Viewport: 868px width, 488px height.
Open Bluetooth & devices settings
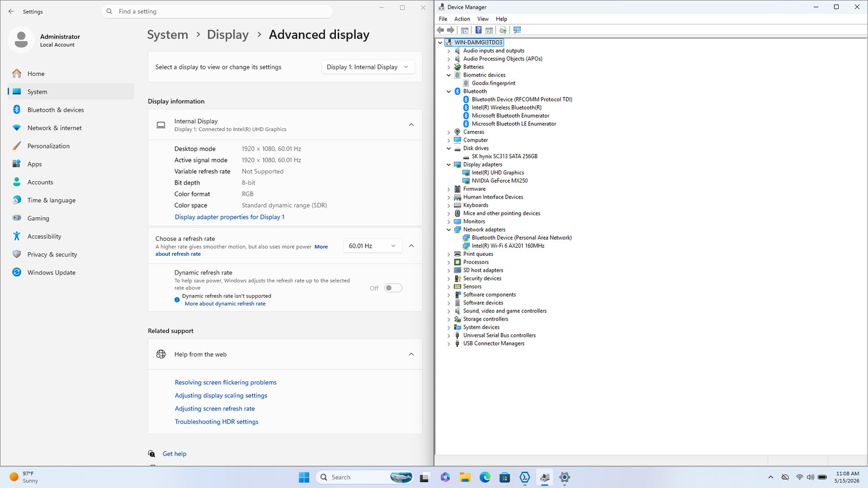[71, 110]
